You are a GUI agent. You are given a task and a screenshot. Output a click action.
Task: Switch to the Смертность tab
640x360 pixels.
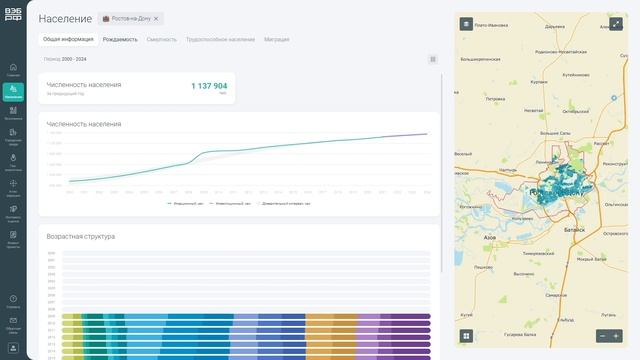[x=162, y=40]
